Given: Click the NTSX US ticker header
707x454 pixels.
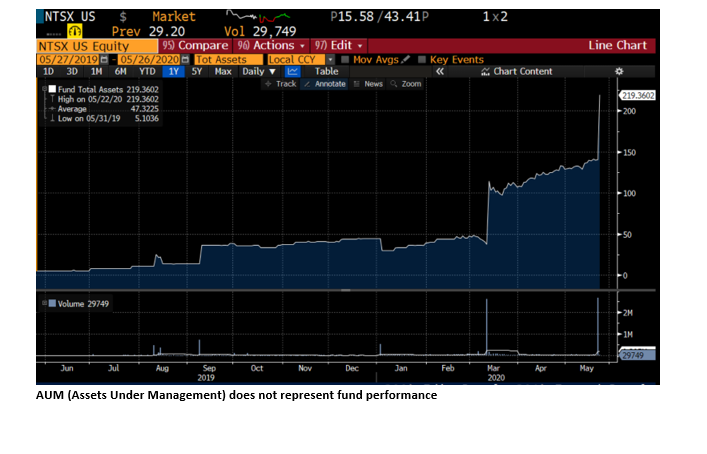Looking at the screenshot, I should tap(70, 17).
